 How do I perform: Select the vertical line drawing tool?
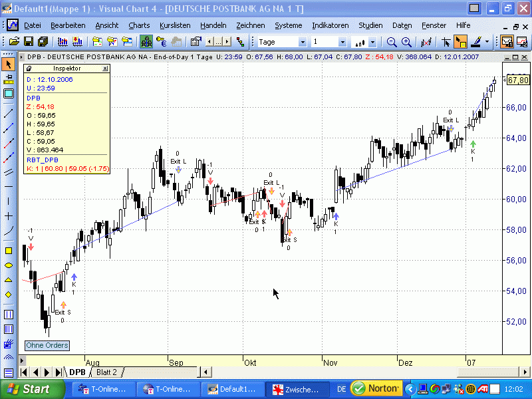9,201
